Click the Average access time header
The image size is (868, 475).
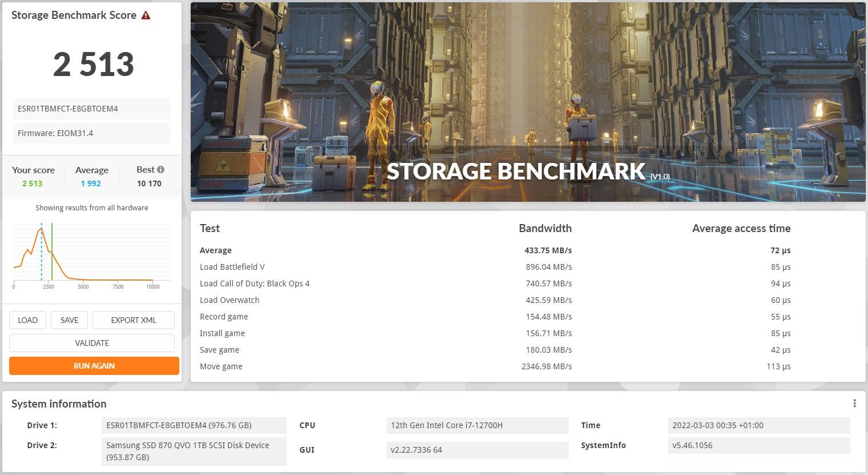[741, 228]
